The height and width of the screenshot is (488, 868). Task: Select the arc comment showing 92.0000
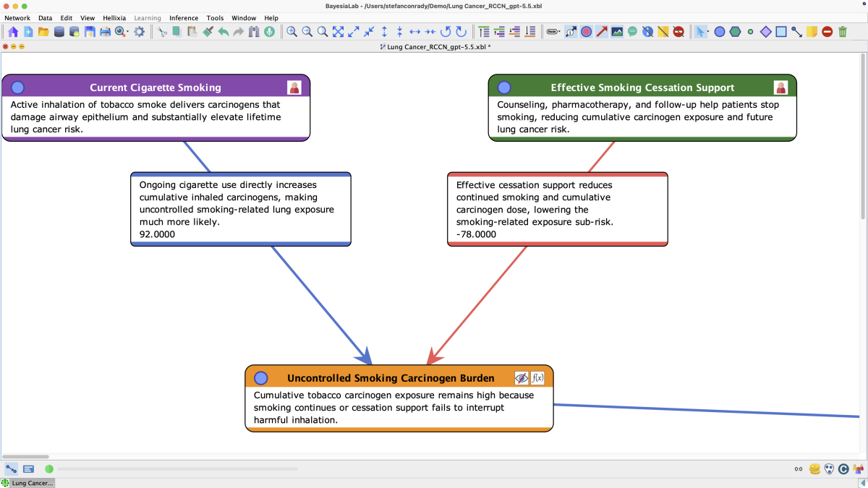click(241, 210)
